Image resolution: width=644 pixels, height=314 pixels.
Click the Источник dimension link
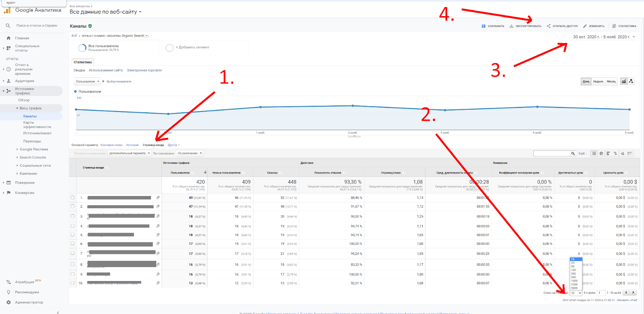132,145
